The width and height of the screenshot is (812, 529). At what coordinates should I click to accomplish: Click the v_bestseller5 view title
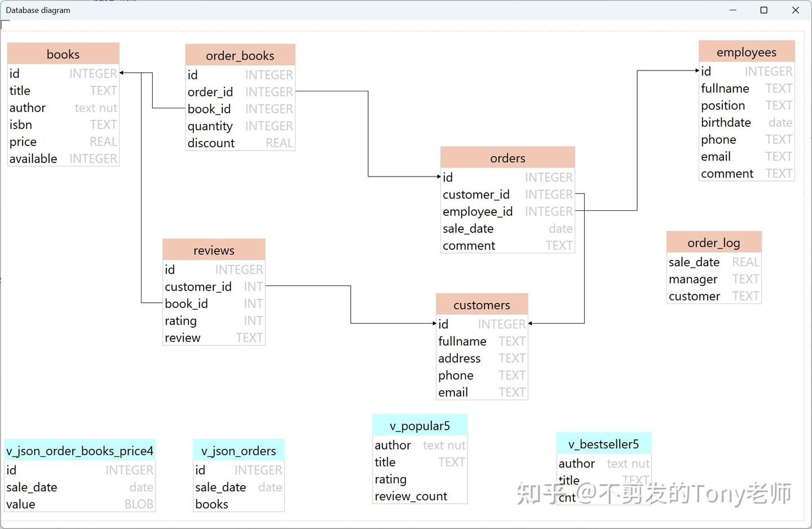coord(603,444)
